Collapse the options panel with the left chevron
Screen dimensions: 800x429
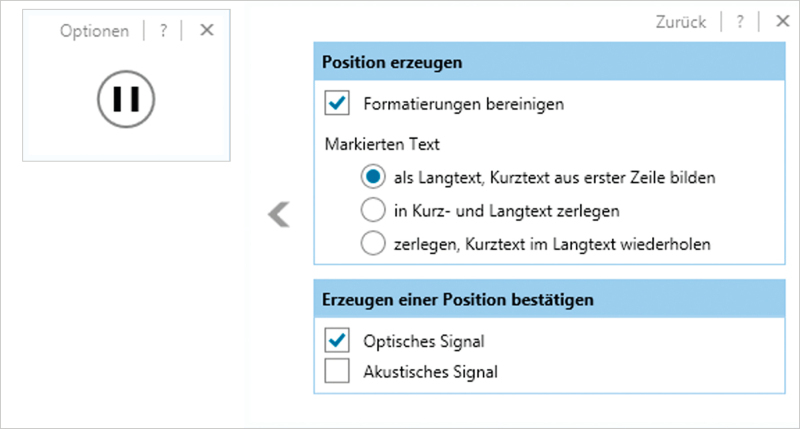[279, 214]
